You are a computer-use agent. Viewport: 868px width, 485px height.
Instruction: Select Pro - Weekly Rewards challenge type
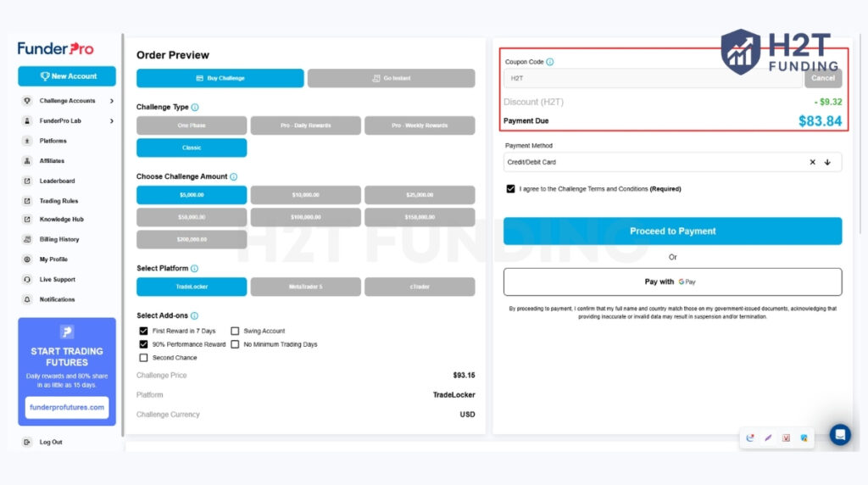pyautogui.click(x=420, y=125)
